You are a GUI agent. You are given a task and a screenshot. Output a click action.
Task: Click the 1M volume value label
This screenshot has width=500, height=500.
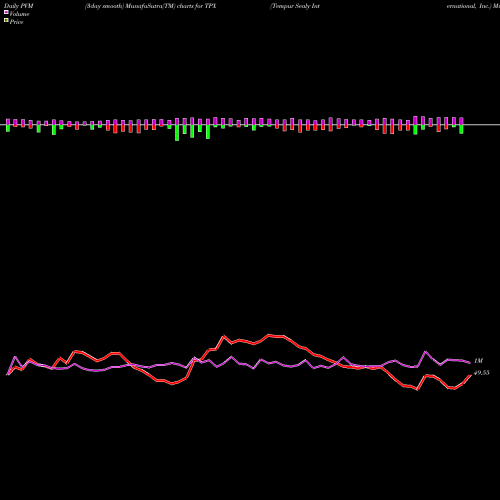tap(478, 361)
